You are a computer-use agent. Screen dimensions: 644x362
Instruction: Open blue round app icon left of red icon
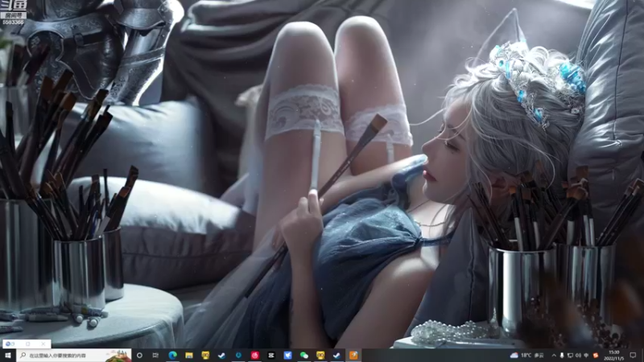tap(238, 356)
